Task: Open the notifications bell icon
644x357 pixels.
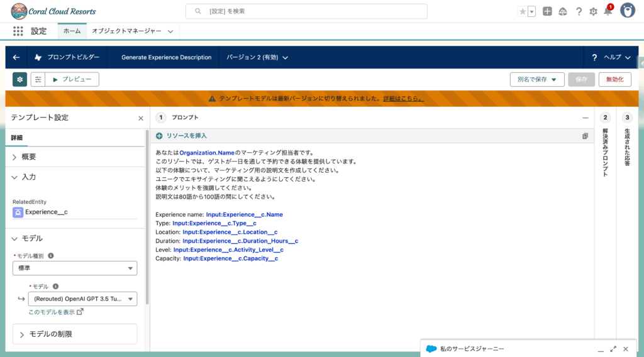Action: coord(608,11)
